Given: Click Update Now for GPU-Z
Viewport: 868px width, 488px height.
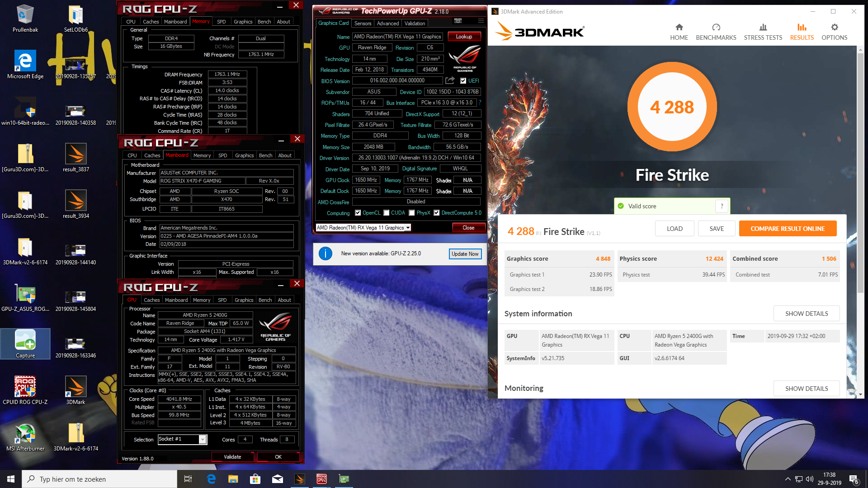Looking at the screenshot, I should pos(465,254).
